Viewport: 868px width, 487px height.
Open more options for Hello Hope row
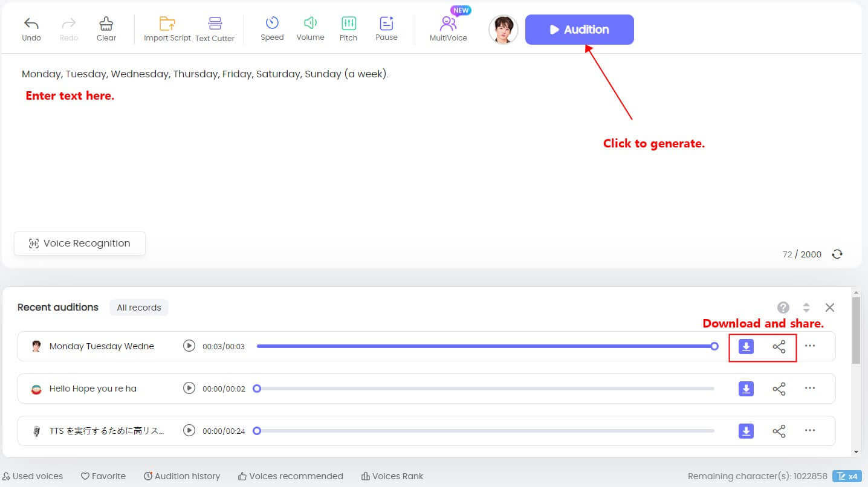coord(810,389)
